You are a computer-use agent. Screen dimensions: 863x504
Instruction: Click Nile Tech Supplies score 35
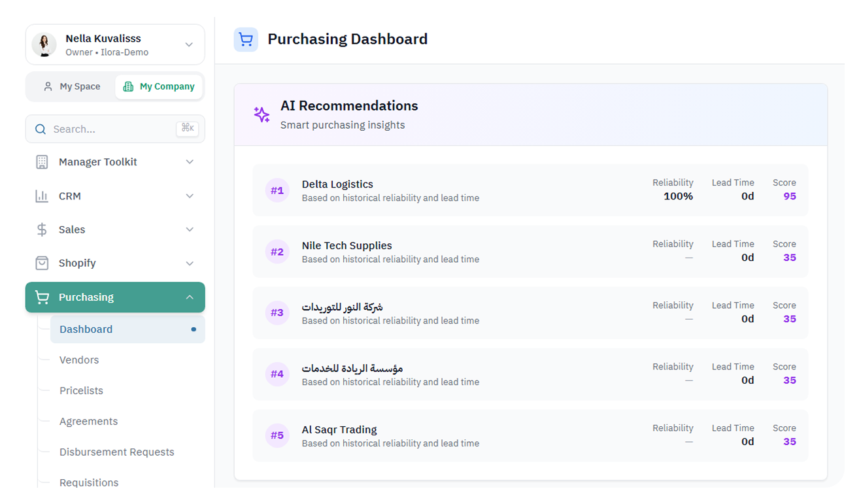point(790,258)
